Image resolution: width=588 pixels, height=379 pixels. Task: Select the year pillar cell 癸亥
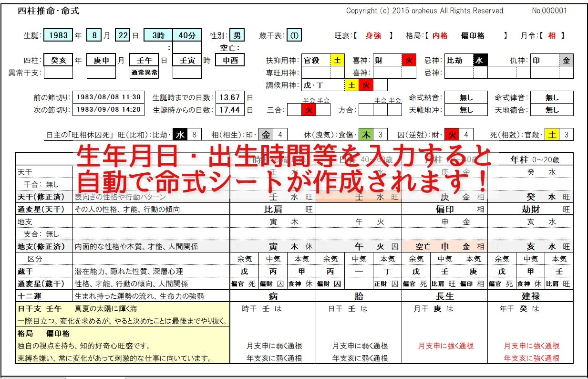click(58, 61)
